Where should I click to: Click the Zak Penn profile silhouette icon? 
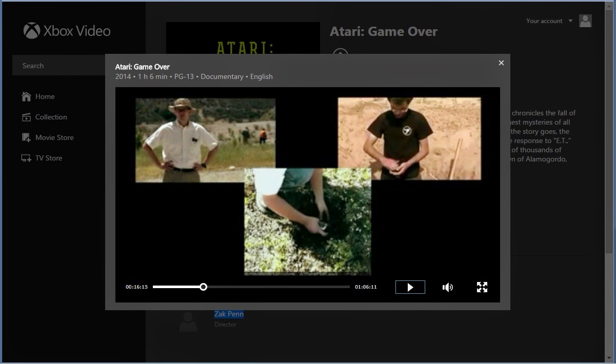pyautogui.click(x=188, y=321)
